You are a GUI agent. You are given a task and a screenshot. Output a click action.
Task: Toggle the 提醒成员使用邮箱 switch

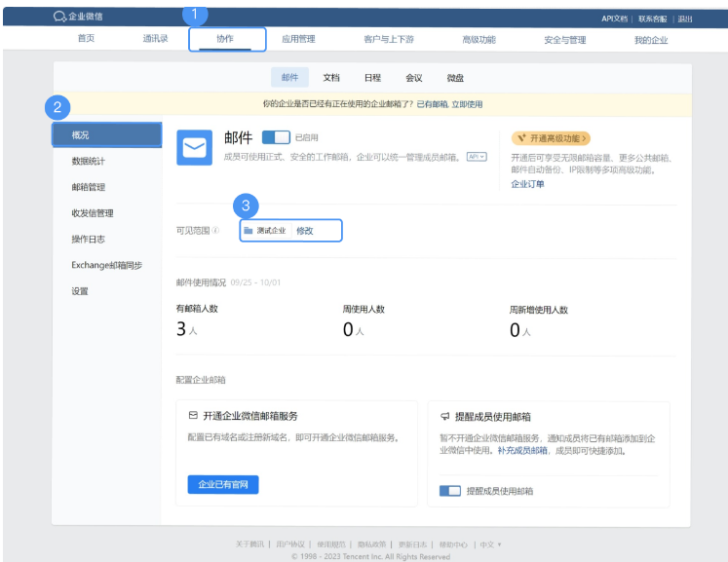449,490
